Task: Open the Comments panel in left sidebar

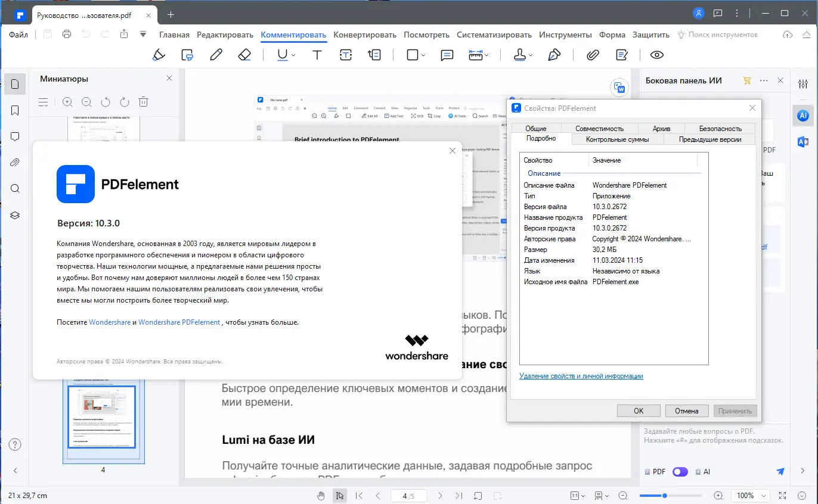Action: click(16, 136)
